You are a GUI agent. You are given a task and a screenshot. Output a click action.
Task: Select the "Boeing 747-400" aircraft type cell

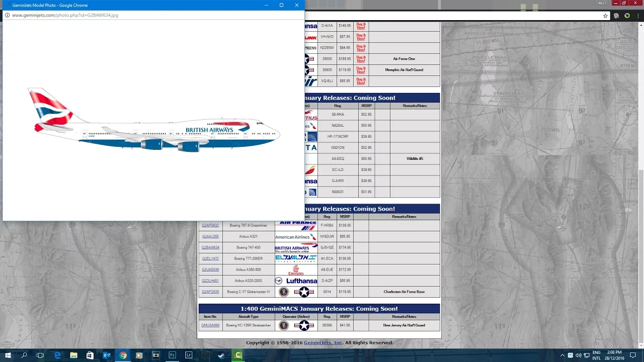249,247
